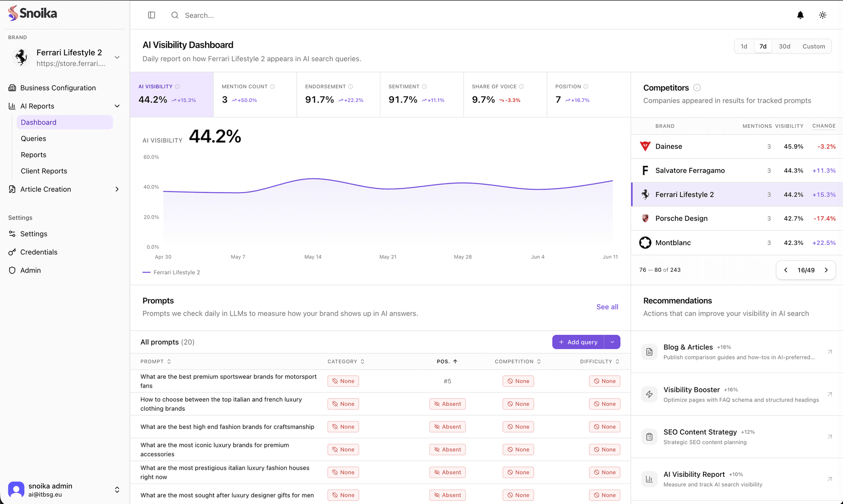
Task: Go to Queries in sidebar
Action: pyautogui.click(x=33, y=139)
